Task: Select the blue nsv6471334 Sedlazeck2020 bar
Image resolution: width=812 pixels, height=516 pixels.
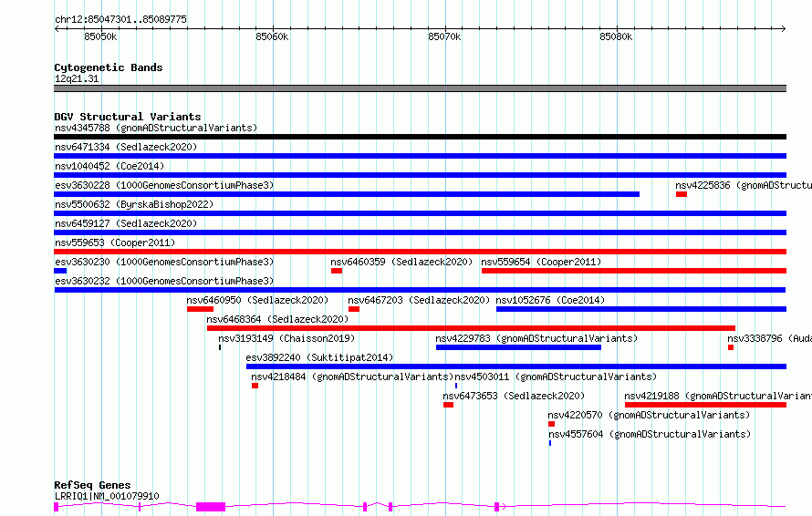Action: [420, 156]
